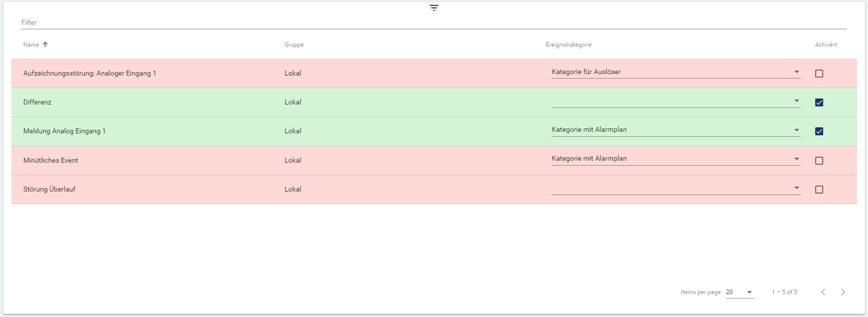Viewport: 868px width, 317px height.
Task: Sort by the Ereigniskategorie column header
Action: click(x=568, y=45)
